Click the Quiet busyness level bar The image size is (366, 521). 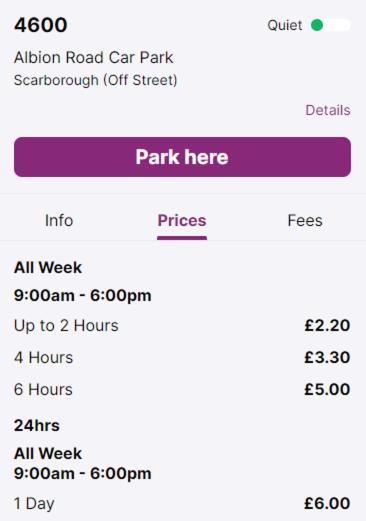[x=331, y=25]
